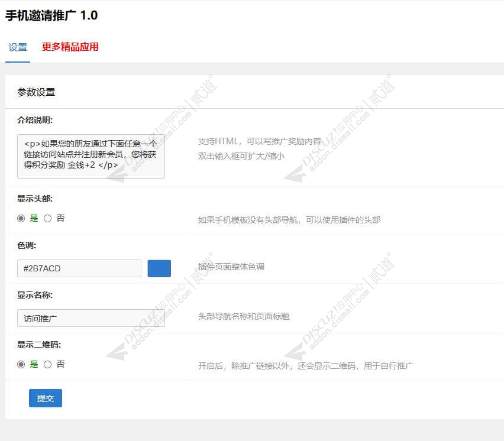Click hint text 头部导航名称和页面标题

(x=244, y=316)
